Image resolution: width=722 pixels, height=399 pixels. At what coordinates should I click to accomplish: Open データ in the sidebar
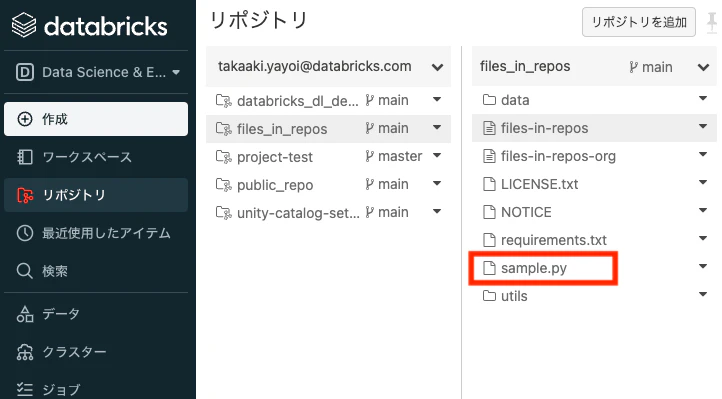click(96, 314)
